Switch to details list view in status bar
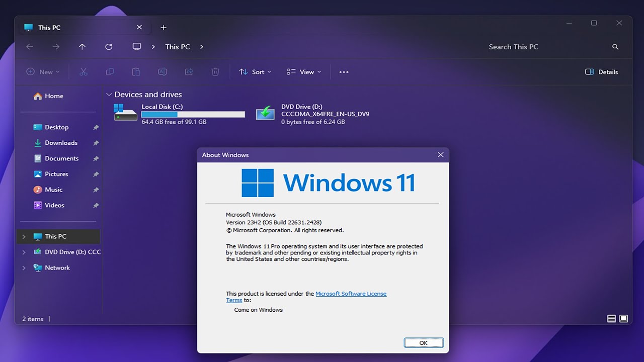The width and height of the screenshot is (644, 362). 611,318
